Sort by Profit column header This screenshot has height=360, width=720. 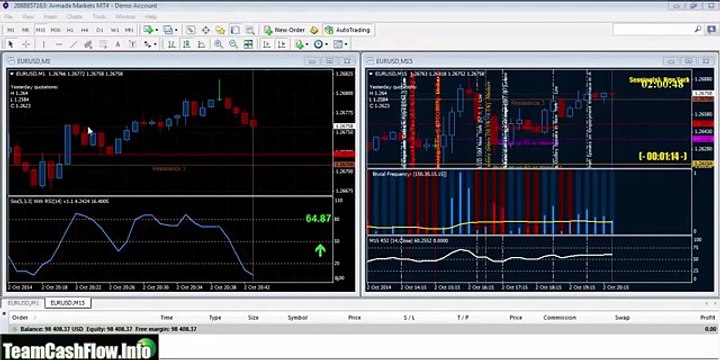pos(708,318)
